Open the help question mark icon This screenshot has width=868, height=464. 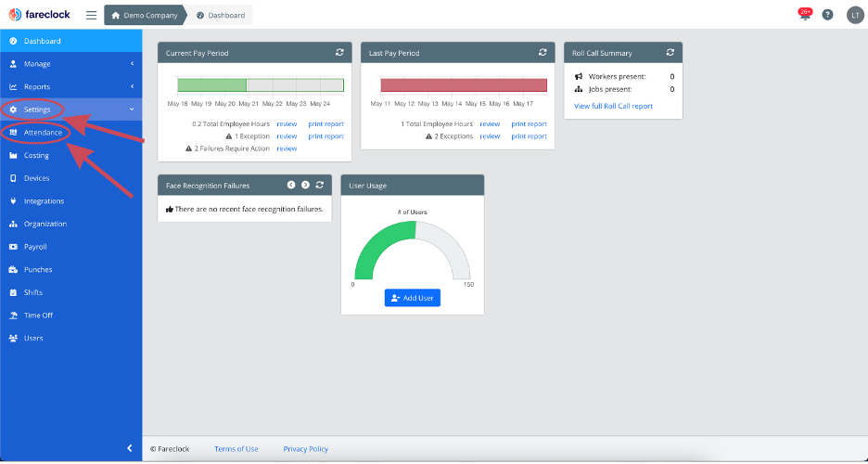coord(827,15)
